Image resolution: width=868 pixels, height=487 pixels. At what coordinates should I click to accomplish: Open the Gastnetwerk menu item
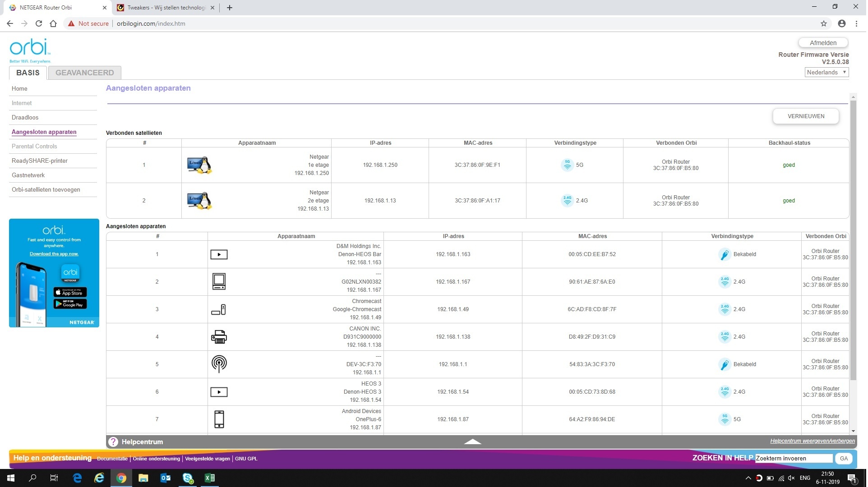[28, 175]
